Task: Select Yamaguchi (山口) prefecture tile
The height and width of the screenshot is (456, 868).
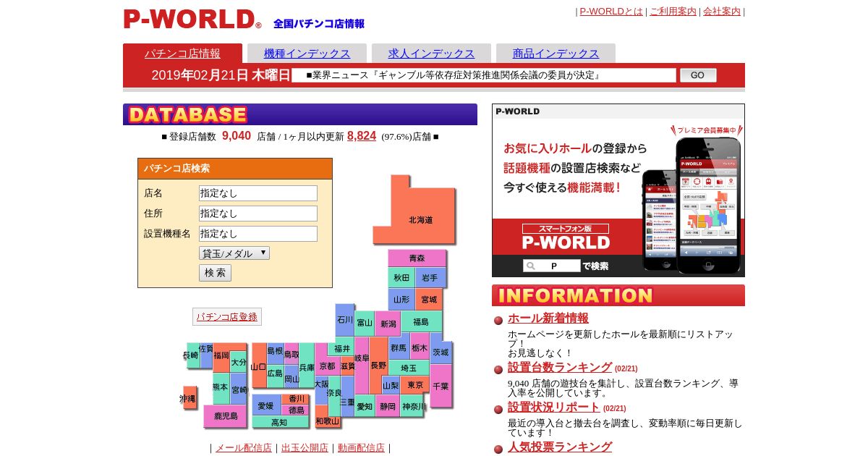Action: click(x=259, y=366)
